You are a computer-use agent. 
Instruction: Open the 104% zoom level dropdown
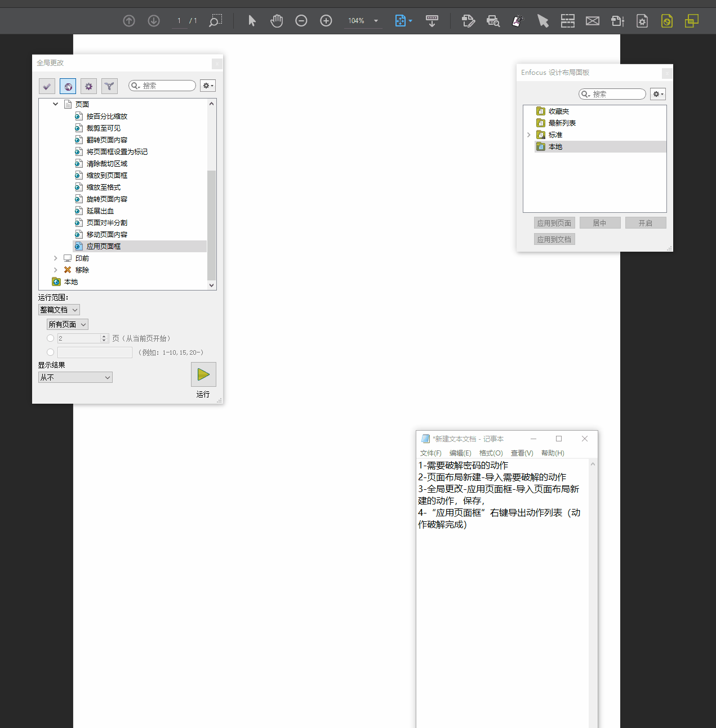point(363,21)
